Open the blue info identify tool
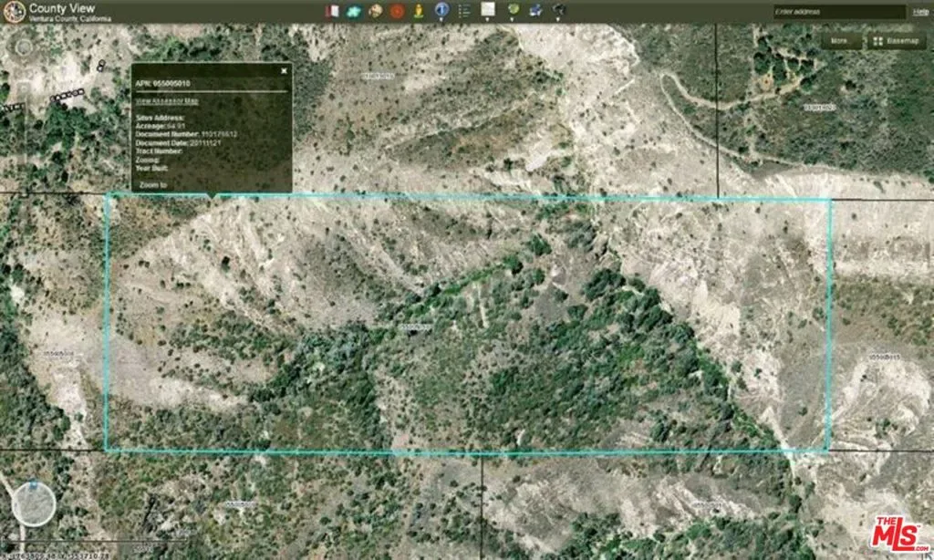This screenshot has height=560, width=934. [441, 11]
